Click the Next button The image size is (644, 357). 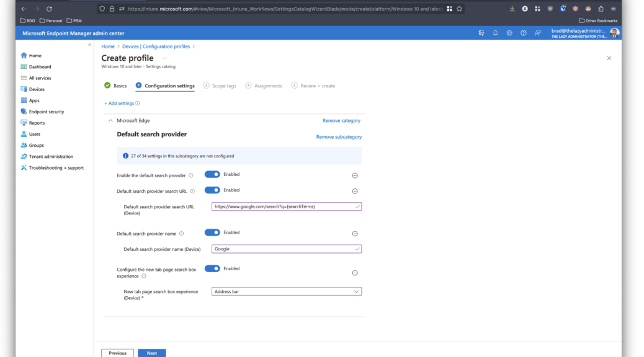152,353
